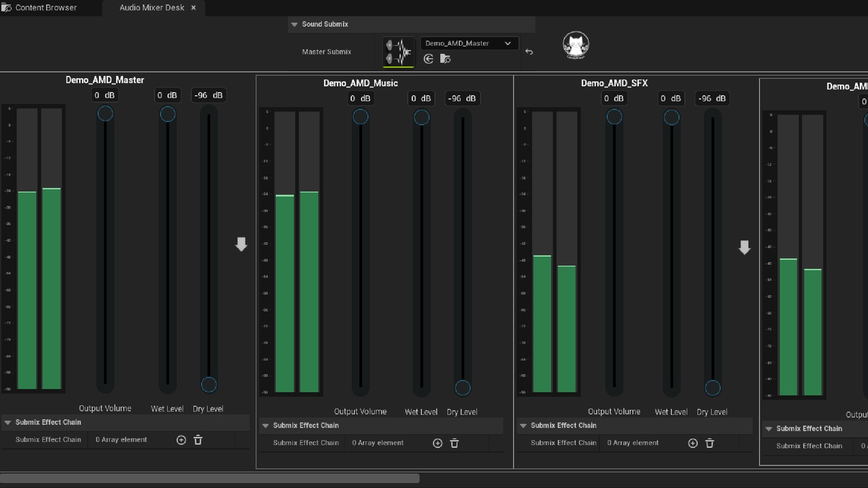Use selected asset for Master Submix

429,59
